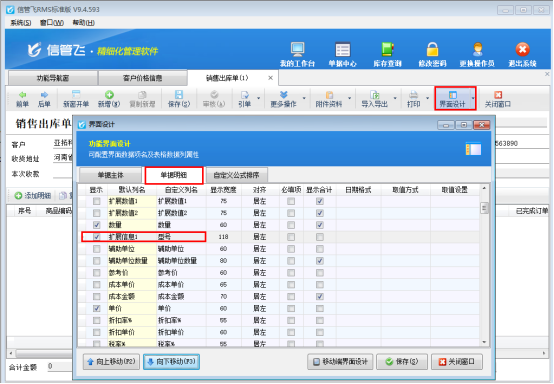Screen dimensions: 554x384
Task: Click the 保存(S) button in dialog
Action: coord(402,362)
